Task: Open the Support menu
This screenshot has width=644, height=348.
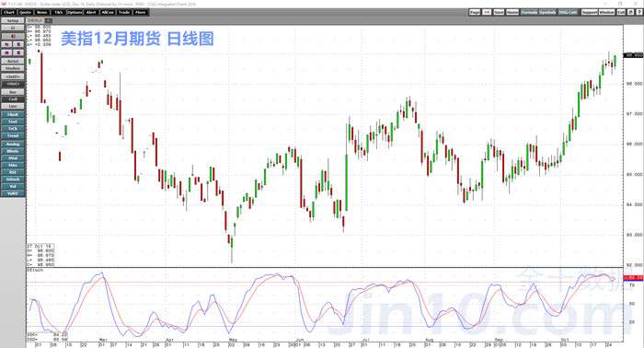Action: tap(590, 12)
